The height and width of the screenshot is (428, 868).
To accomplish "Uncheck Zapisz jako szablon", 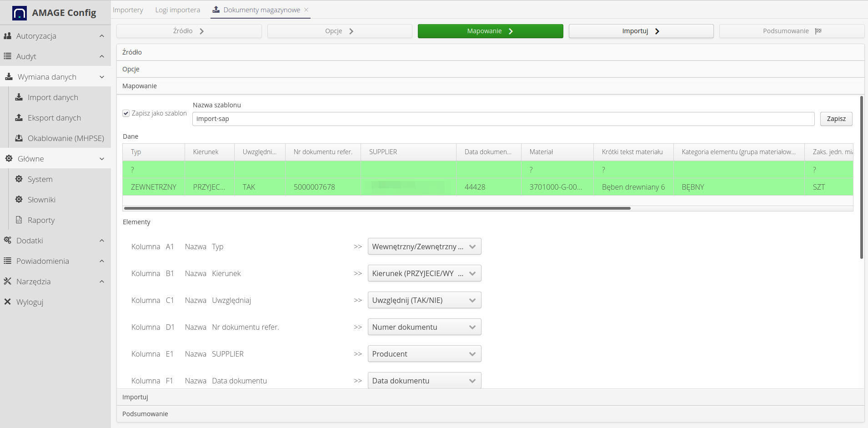I will (126, 113).
